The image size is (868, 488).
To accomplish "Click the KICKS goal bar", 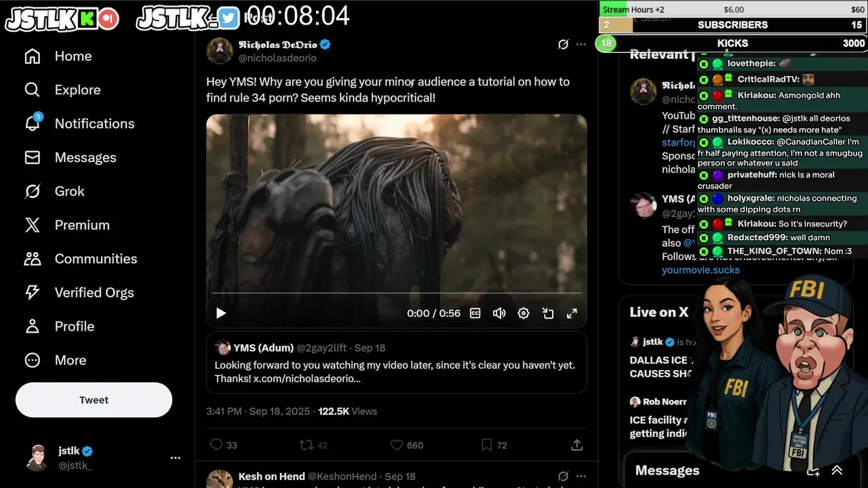I will 732,43.
